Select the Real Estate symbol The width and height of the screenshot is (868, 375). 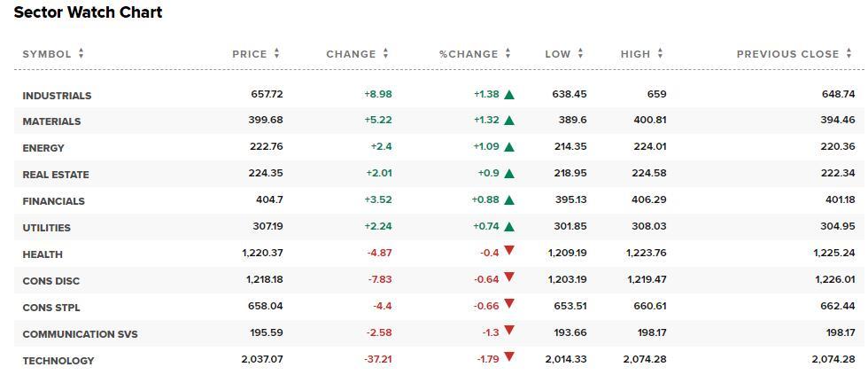(x=56, y=175)
